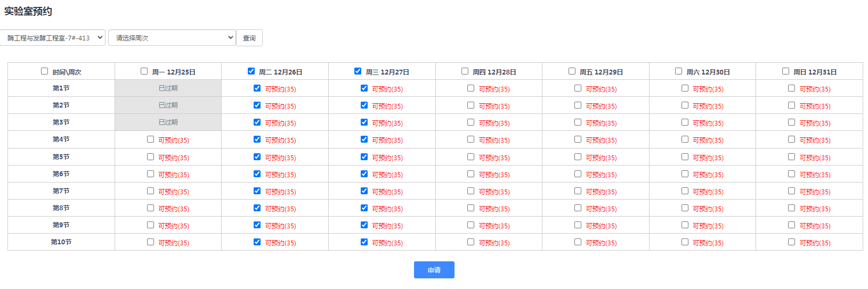This screenshot has height=289, width=868.
Task: Check the 周六 12月30日 header checkbox
Action: coord(678,71)
